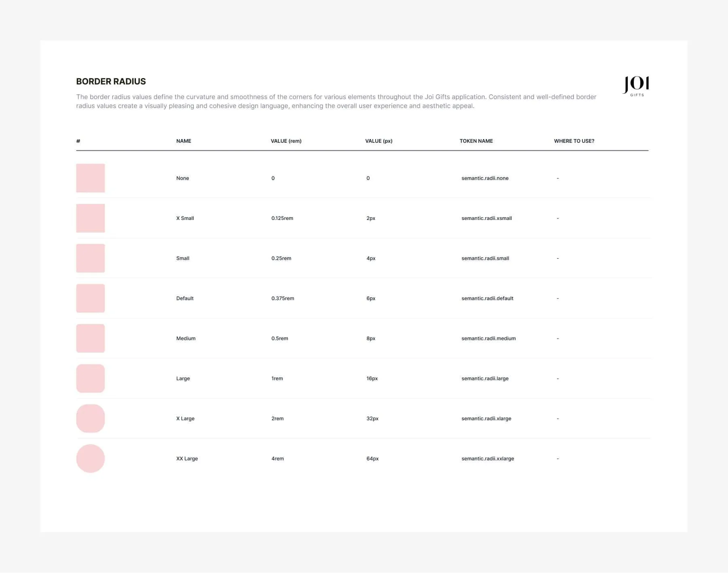Click the TOKEN NAME column header
The image size is (728, 573).
pyautogui.click(x=476, y=141)
